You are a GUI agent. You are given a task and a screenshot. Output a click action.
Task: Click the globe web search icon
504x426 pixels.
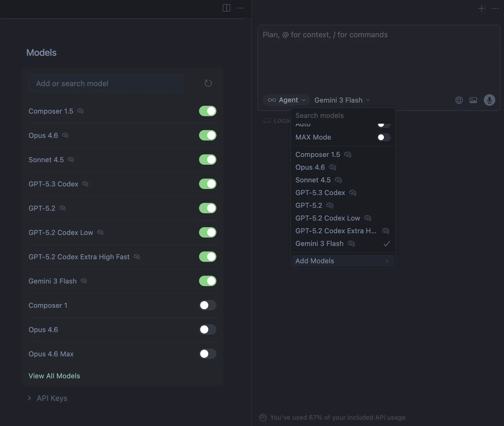pos(459,100)
